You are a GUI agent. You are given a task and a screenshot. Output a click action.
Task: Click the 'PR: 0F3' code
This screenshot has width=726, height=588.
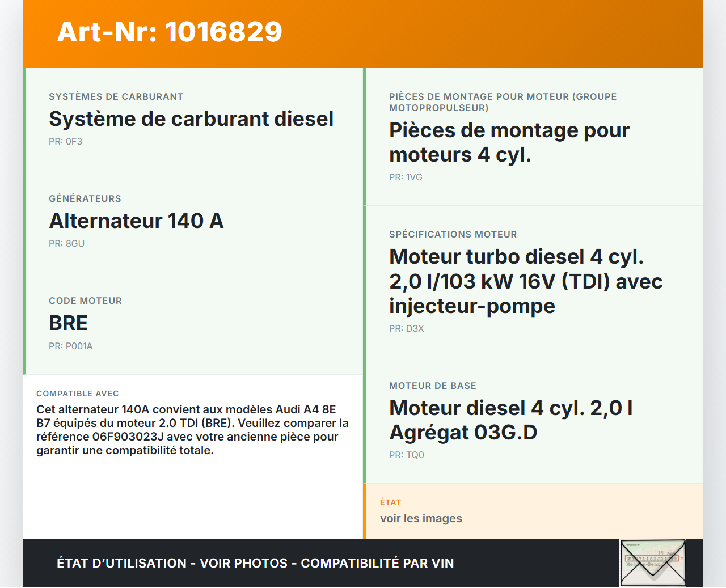tap(65, 141)
